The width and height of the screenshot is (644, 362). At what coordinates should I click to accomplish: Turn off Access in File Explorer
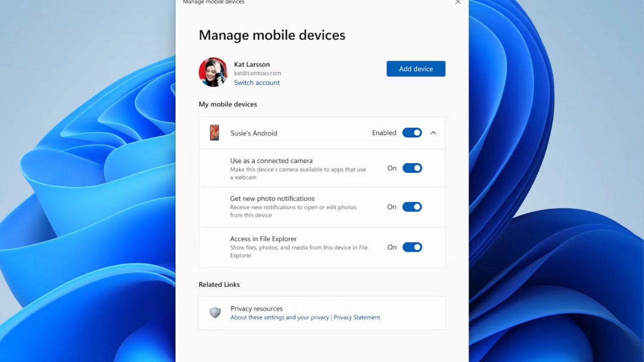[412, 247]
